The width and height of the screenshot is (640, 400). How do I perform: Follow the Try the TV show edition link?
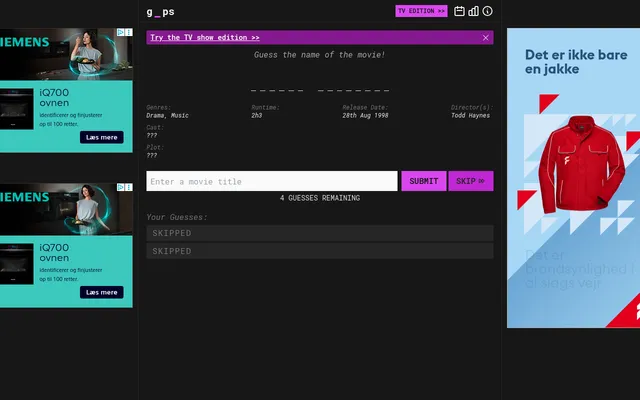[x=204, y=38]
